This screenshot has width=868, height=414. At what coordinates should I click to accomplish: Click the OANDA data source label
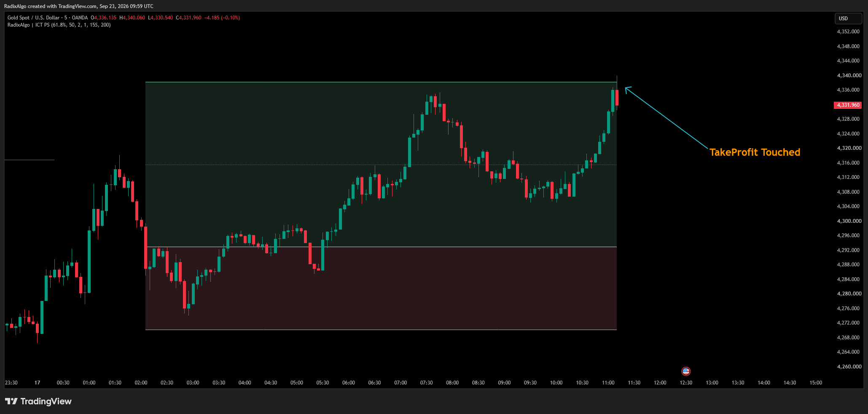click(x=80, y=18)
